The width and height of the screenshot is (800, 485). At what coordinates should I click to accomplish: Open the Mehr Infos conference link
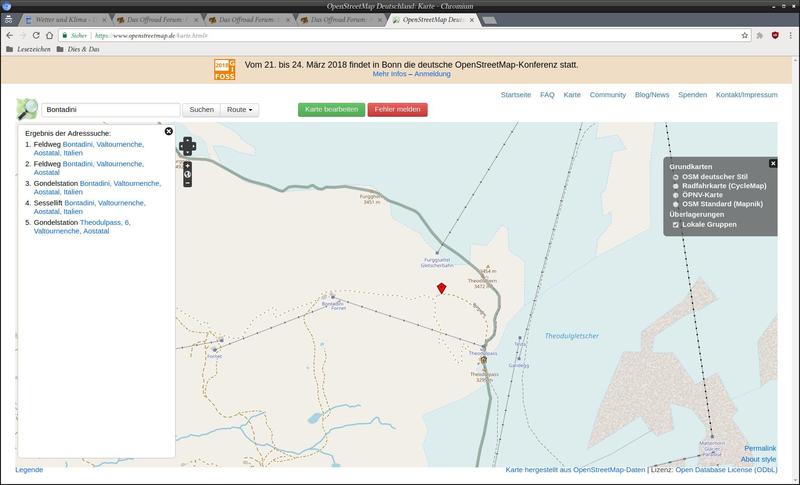click(389, 74)
